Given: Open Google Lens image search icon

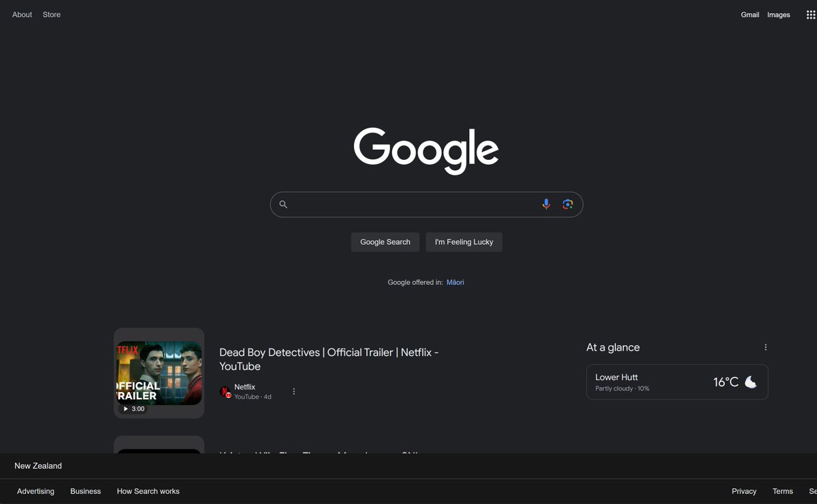Looking at the screenshot, I should click(x=568, y=204).
